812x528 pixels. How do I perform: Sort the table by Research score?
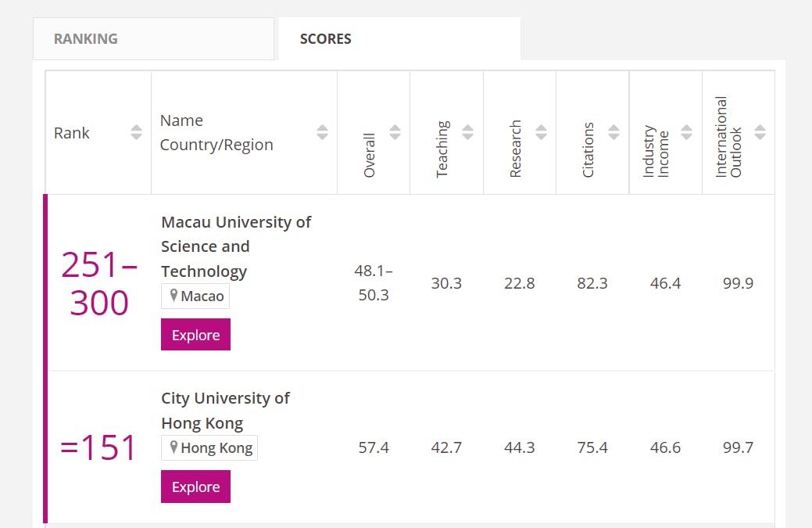coord(541,132)
